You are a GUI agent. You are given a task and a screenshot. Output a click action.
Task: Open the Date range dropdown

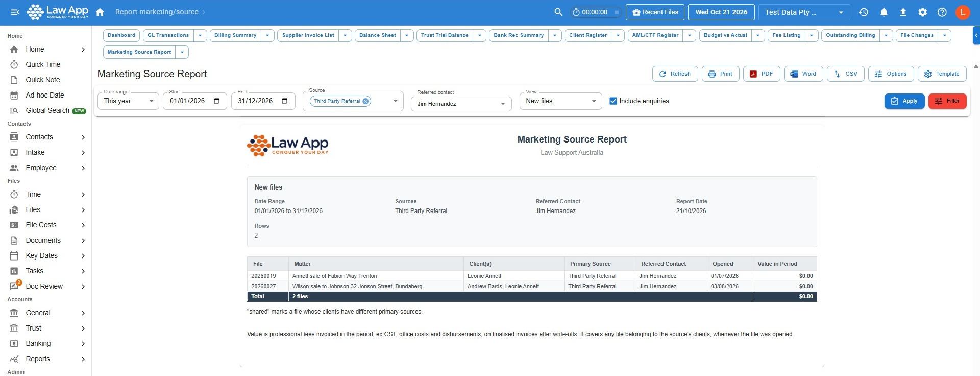[x=128, y=101]
